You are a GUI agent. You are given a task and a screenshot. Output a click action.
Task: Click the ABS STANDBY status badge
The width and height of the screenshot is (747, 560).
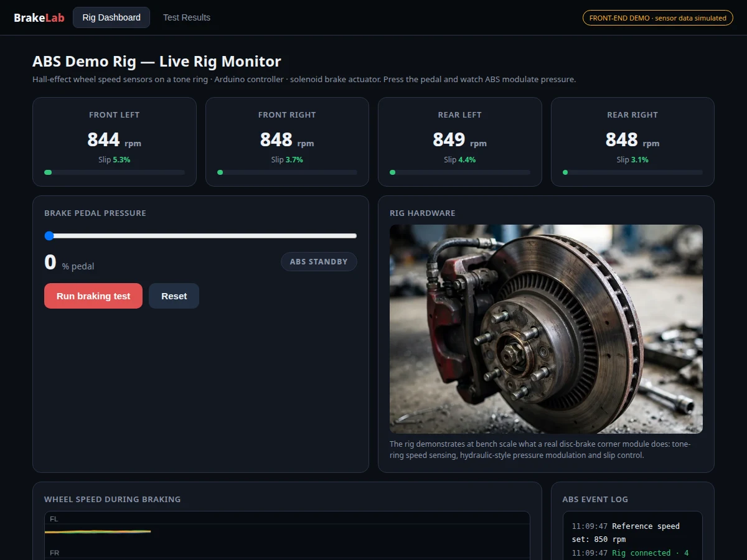pos(319,261)
